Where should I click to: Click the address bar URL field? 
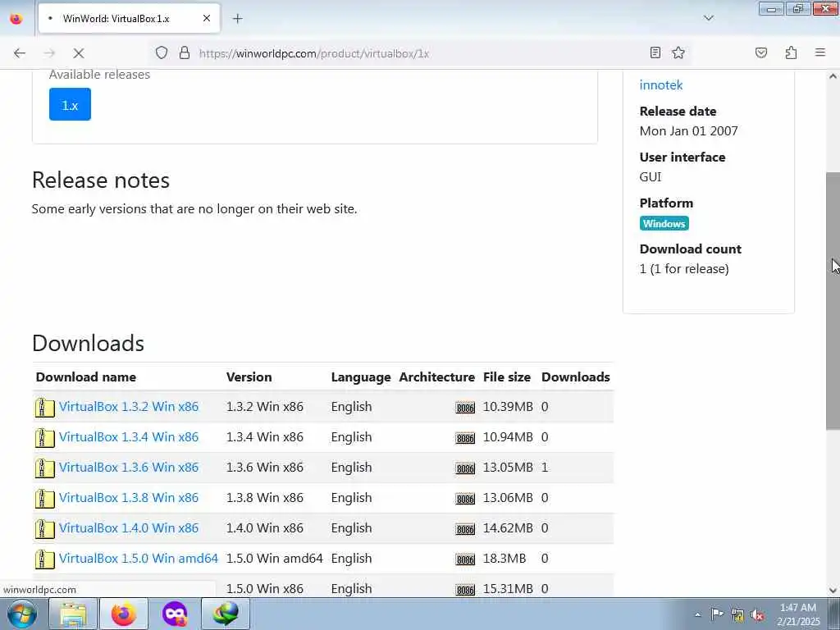421,53
